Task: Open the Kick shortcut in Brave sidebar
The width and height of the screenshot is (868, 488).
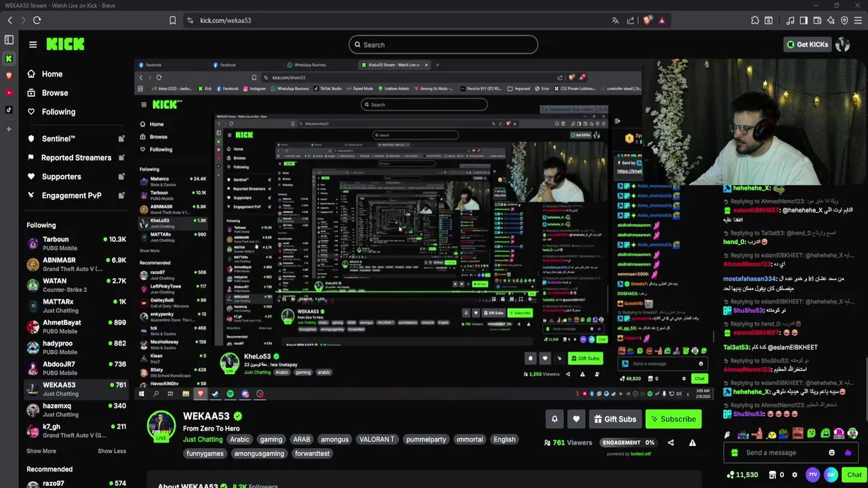Action: (9, 58)
